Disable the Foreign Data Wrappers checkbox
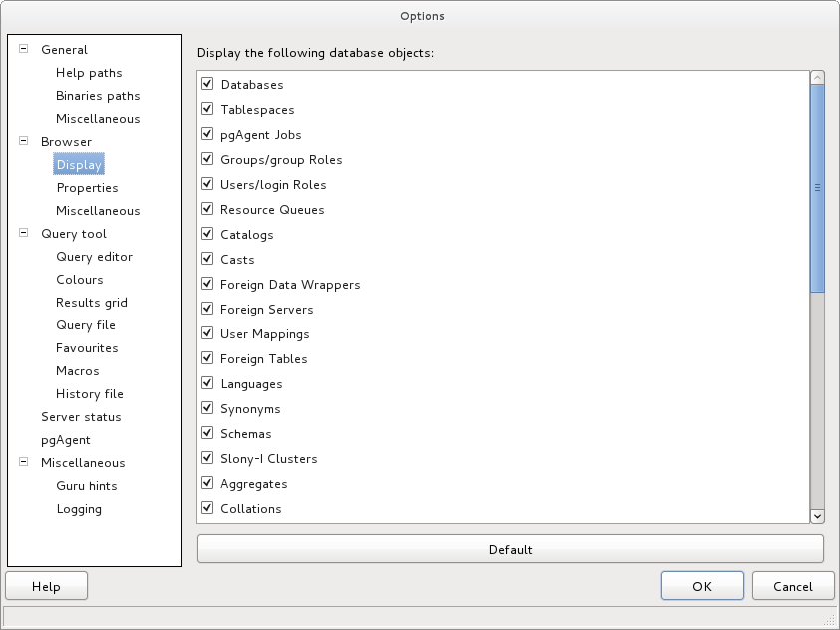840x630 pixels. pyautogui.click(x=208, y=284)
